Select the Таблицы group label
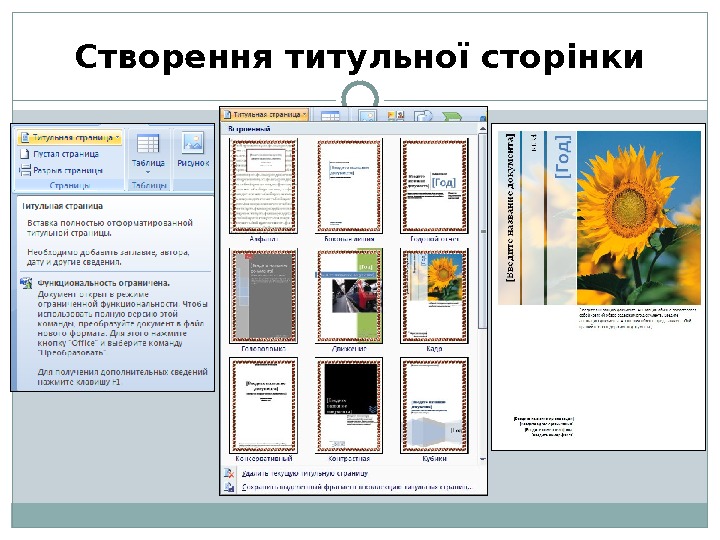This screenshot has height=540, width=720. pos(149,185)
